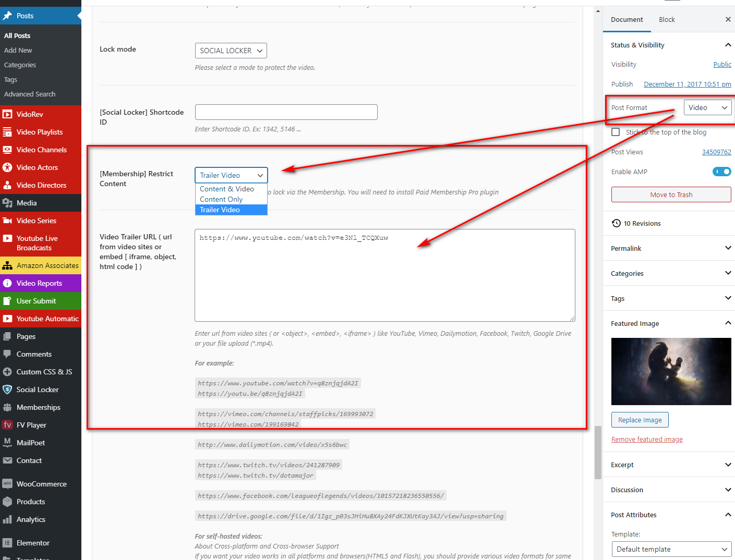
Task: Click the FV Player icon
Action: tap(7, 425)
